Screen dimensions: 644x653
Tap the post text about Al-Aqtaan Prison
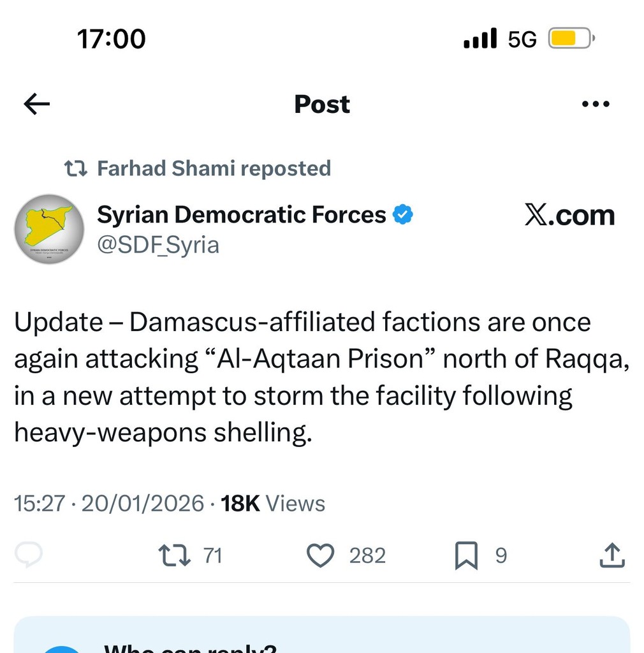(321, 378)
